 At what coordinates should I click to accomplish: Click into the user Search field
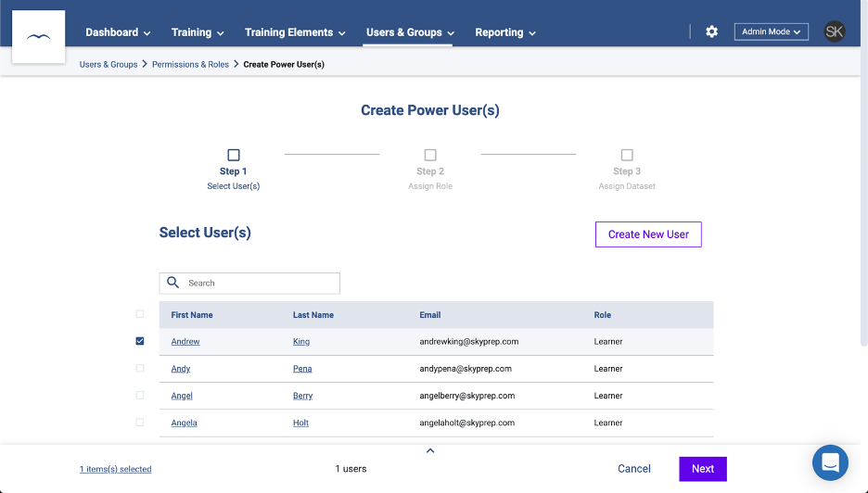pyautogui.click(x=260, y=283)
